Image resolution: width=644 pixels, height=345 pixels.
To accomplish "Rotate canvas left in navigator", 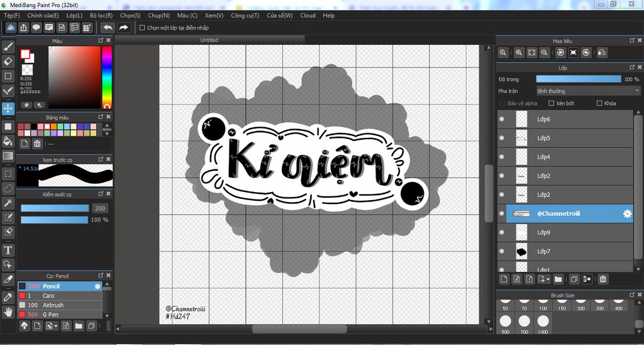I will (x=561, y=52).
